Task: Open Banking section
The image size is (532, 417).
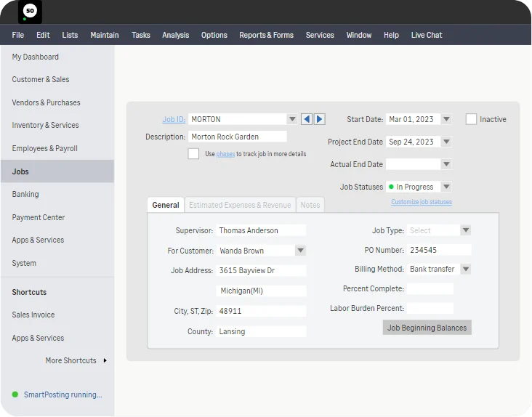Action: point(25,194)
